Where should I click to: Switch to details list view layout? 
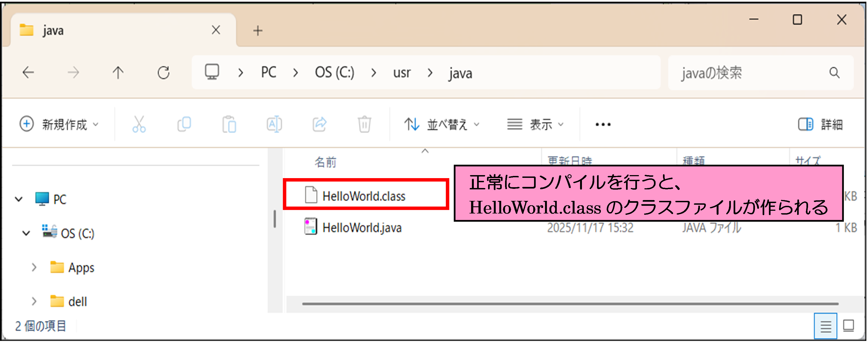[825, 326]
